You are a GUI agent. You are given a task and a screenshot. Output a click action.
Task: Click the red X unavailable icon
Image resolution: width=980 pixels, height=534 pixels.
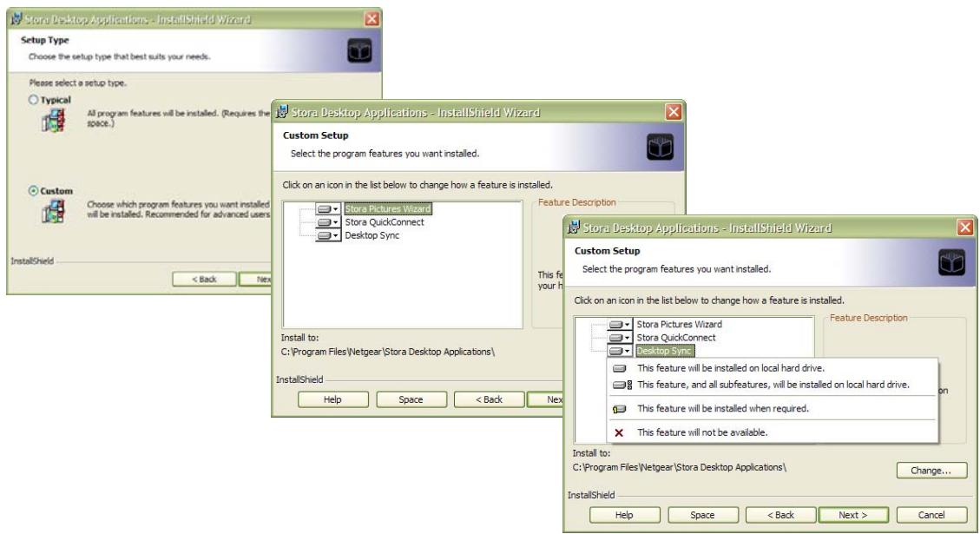click(x=619, y=432)
